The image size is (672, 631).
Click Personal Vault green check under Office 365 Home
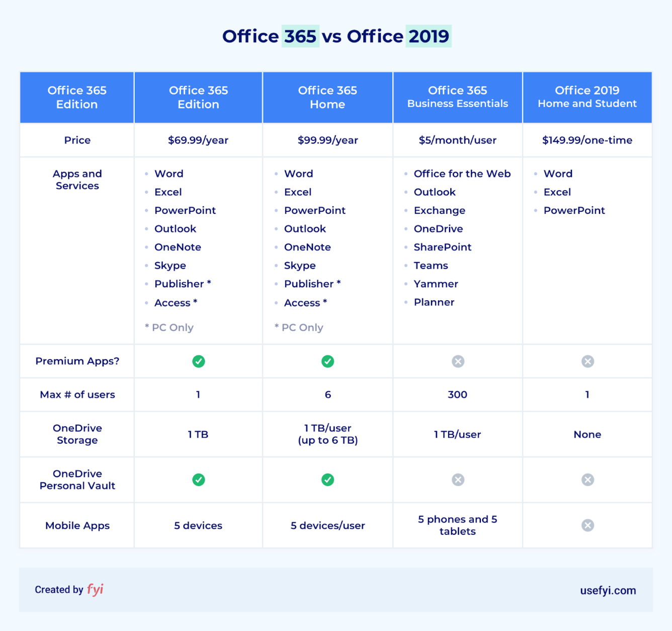[x=328, y=480]
